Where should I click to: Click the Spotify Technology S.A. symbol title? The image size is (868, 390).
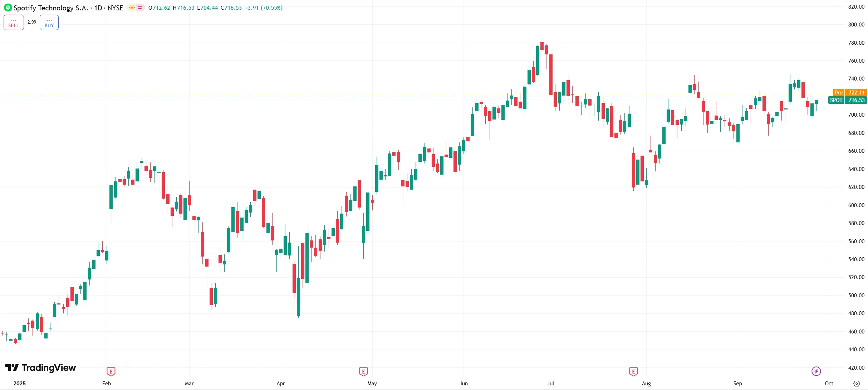pos(51,8)
